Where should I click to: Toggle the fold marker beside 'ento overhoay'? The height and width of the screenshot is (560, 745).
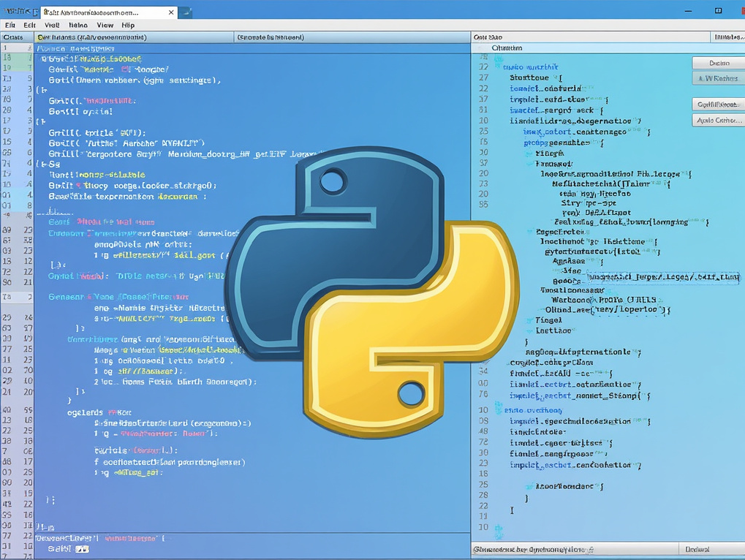pyautogui.click(x=499, y=407)
